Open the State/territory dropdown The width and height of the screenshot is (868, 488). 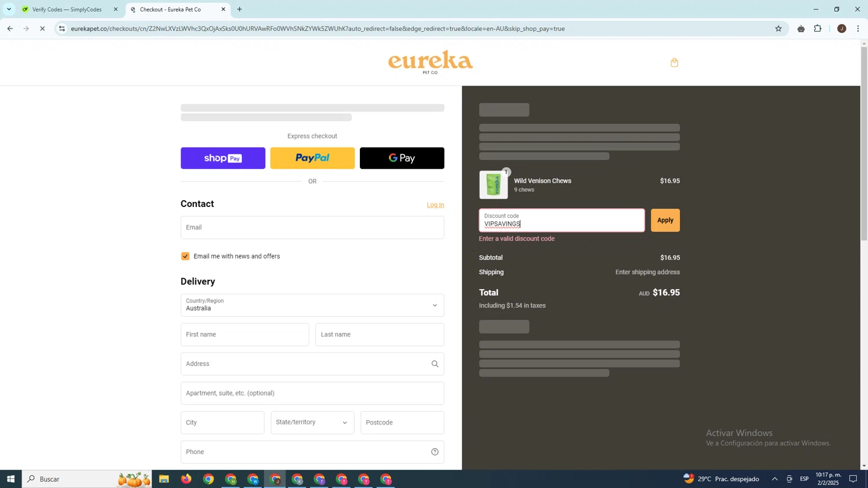pyautogui.click(x=312, y=423)
